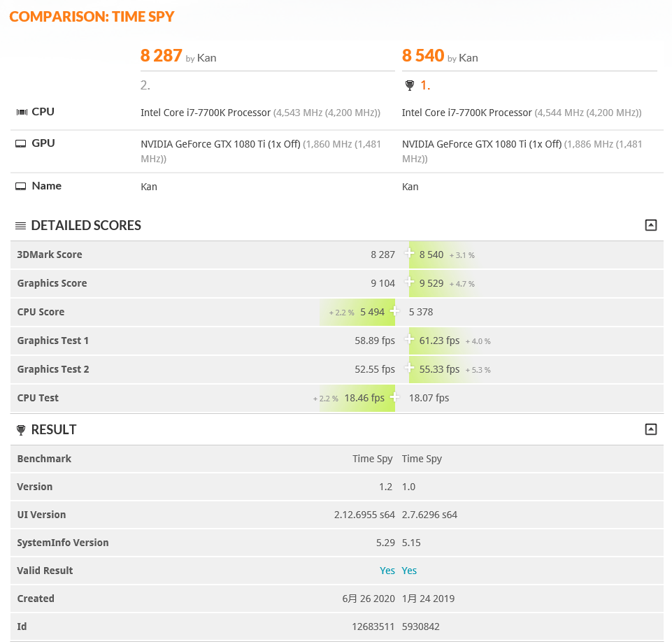Click the result Id 12683511

pos(373,627)
